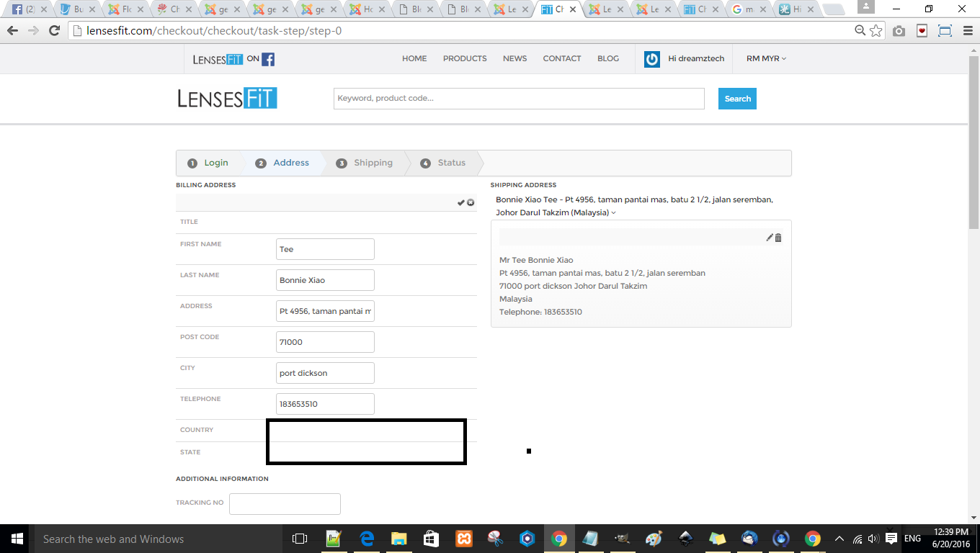Switch to the Facebook browser tab
Screen dimensions: 980x553
(28, 10)
